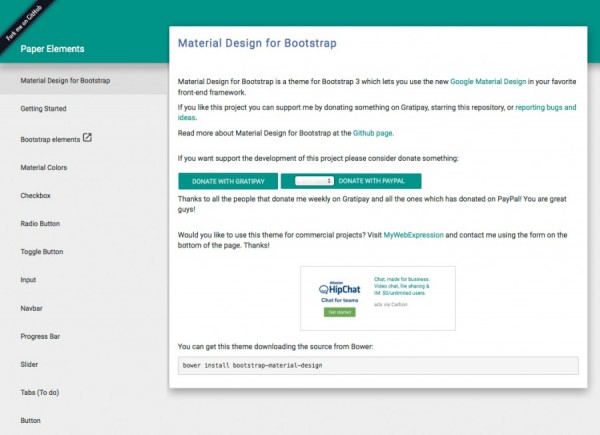The image size is (600, 435).
Task: Click the Material Design for Bootstrap heading
Action: (x=257, y=43)
